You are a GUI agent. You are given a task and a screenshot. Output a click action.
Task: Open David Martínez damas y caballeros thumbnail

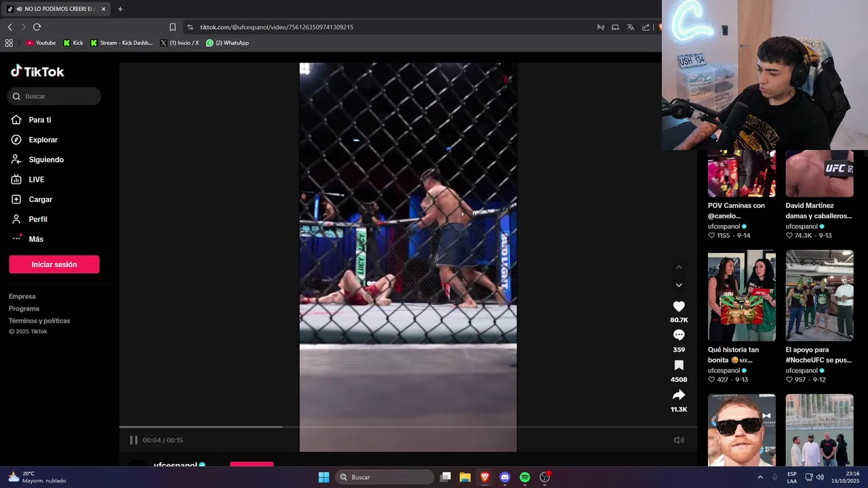point(819,174)
